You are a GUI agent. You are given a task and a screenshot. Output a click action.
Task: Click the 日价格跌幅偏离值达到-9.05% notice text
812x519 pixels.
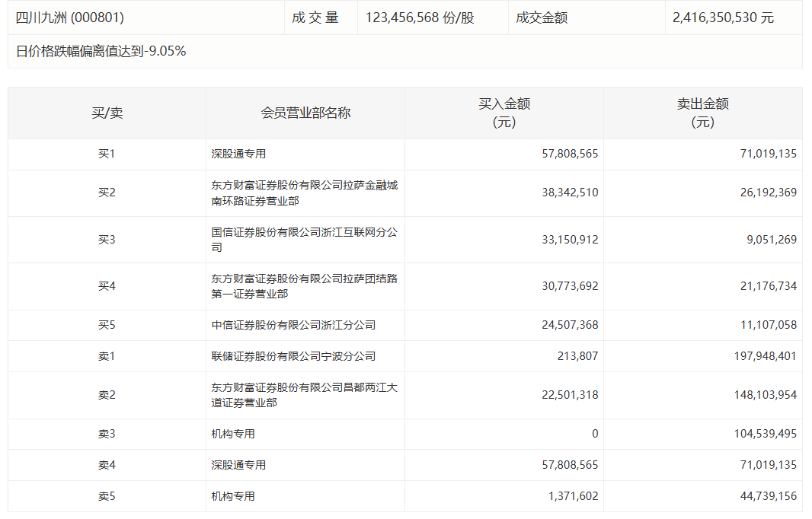pos(101,51)
